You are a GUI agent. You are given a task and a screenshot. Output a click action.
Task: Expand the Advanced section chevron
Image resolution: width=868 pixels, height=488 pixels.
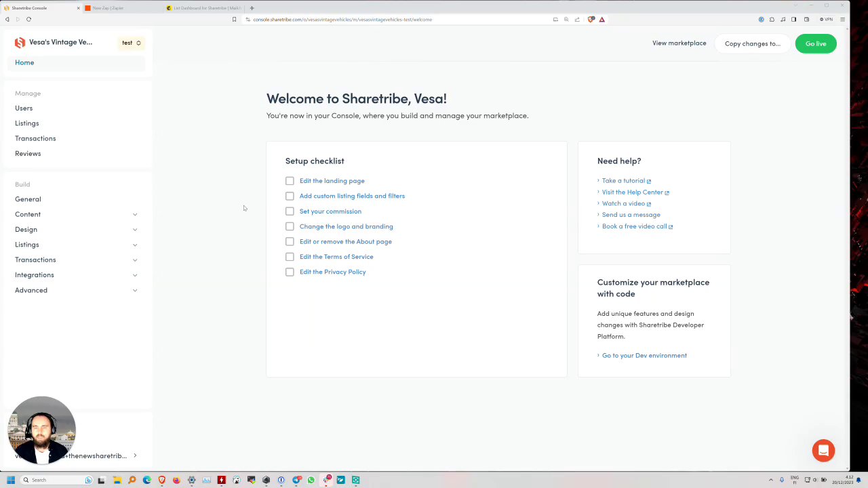[x=135, y=290]
